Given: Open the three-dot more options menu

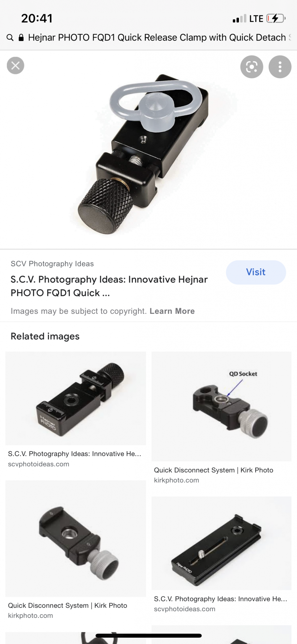Looking at the screenshot, I should [x=280, y=67].
